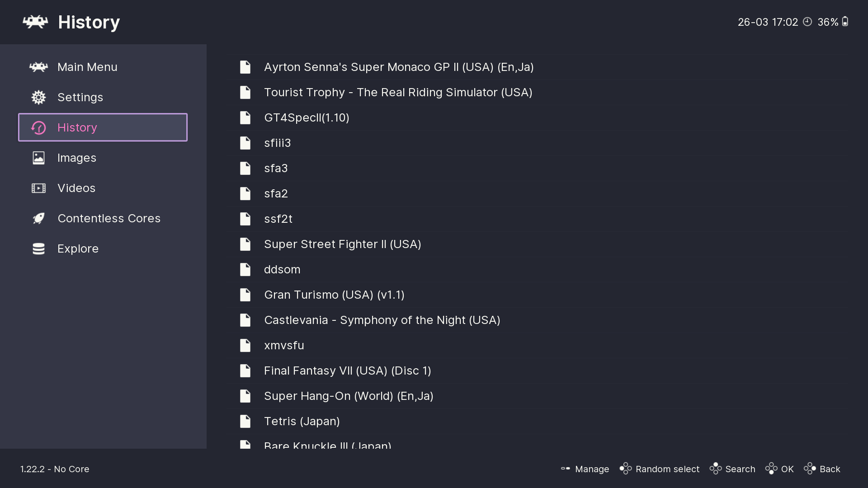Click the RetroArch logo in header
Screen dimensions: 868x488
click(35, 22)
